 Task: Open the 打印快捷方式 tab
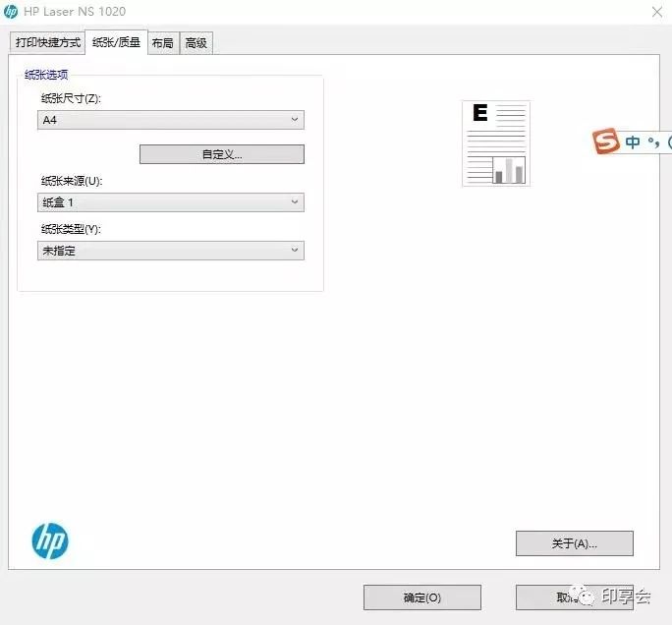[x=47, y=42]
